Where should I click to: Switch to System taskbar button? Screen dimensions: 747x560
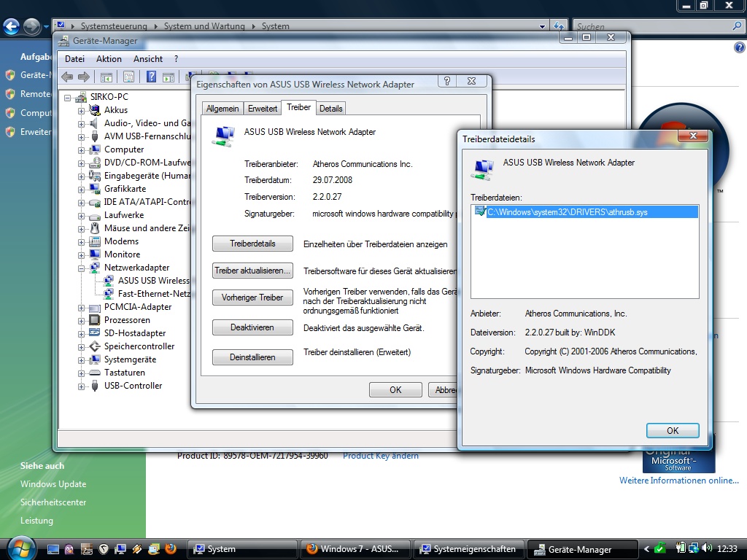(x=242, y=549)
